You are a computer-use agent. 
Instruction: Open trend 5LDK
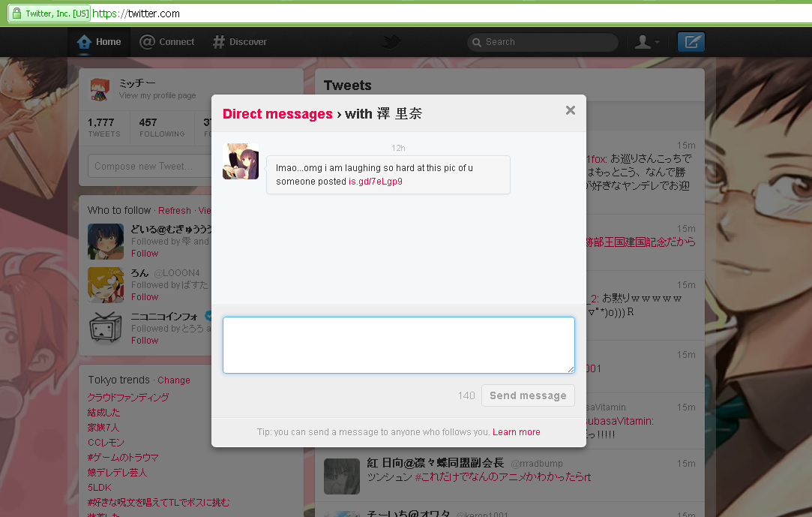tap(100, 488)
